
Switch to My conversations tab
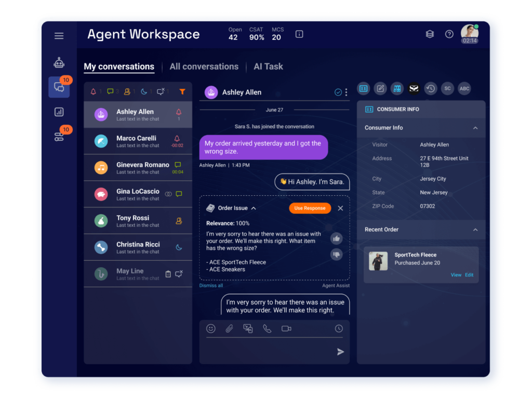point(119,66)
